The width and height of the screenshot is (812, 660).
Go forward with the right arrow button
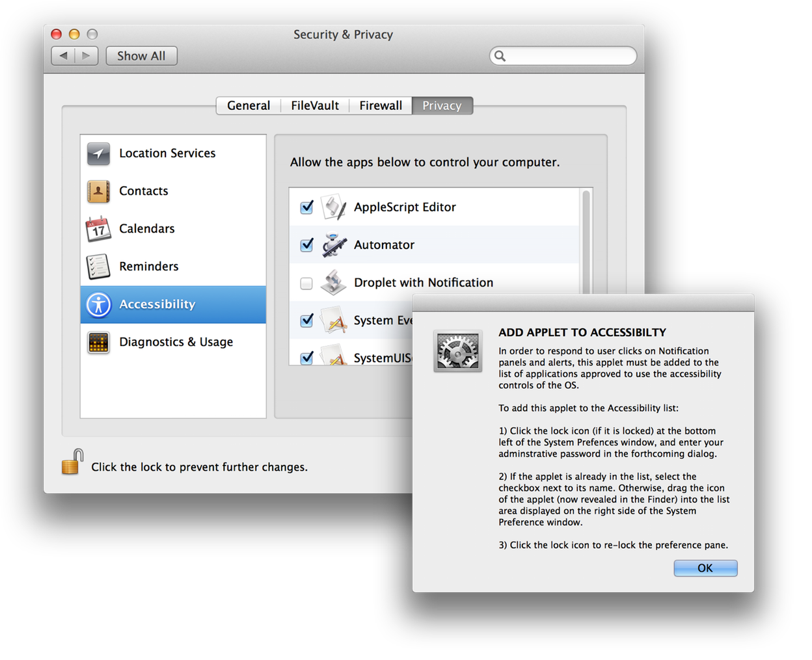(87, 56)
